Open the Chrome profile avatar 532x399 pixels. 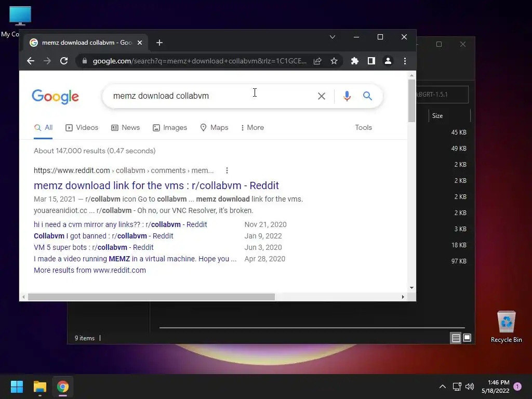pyautogui.click(x=388, y=61)
